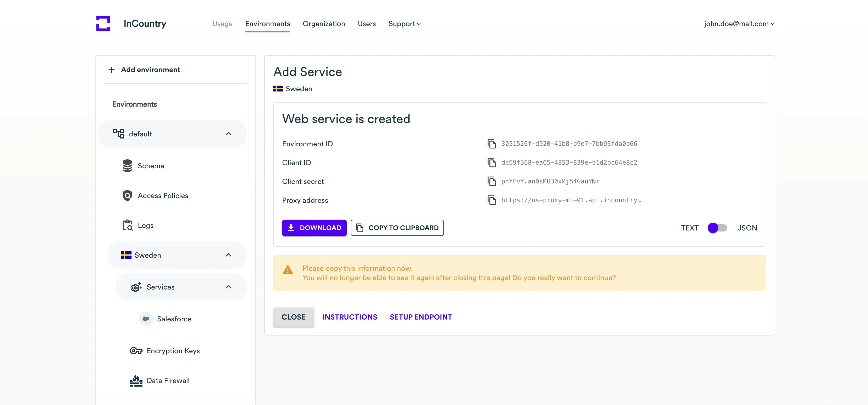Collapse the default environment section

[228, 134]
